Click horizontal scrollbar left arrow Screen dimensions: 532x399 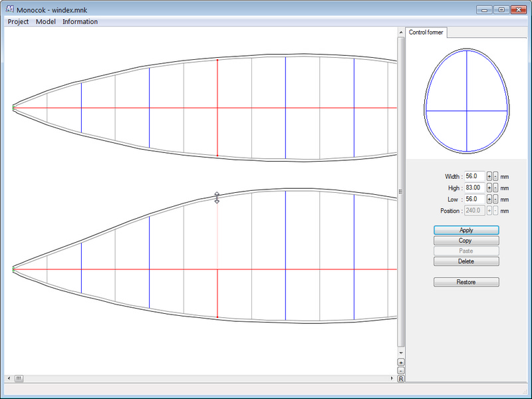tap(9, 378)
